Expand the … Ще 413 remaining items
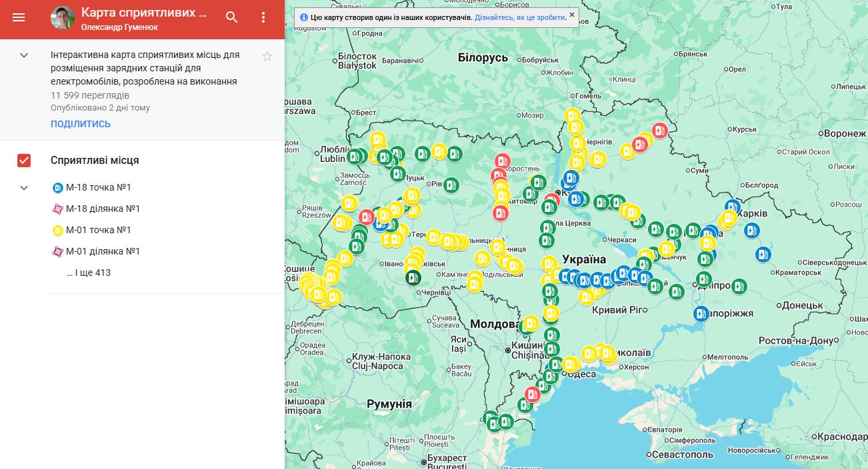868x469 pixels. (89, 272)
